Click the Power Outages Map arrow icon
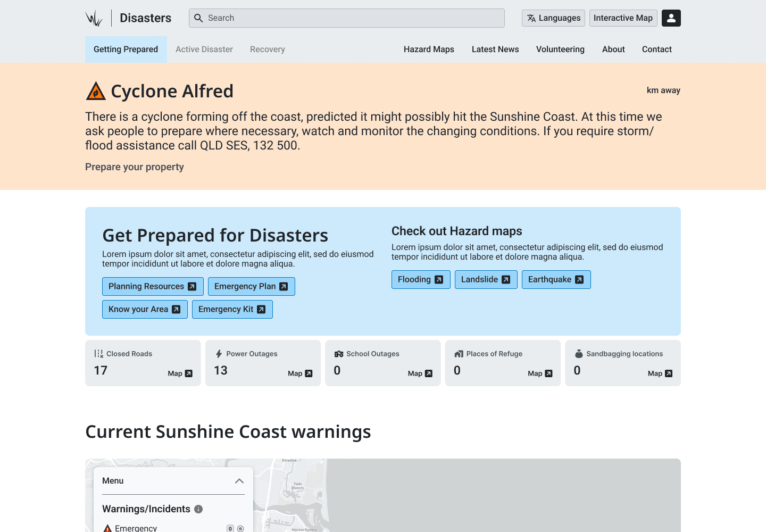Image resolution: width=766 pixels, height=532 pixels. coord(309,373)
